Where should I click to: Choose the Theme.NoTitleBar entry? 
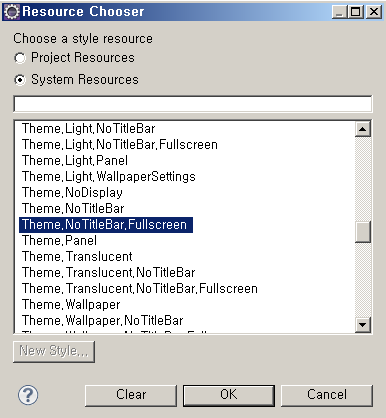73,209
